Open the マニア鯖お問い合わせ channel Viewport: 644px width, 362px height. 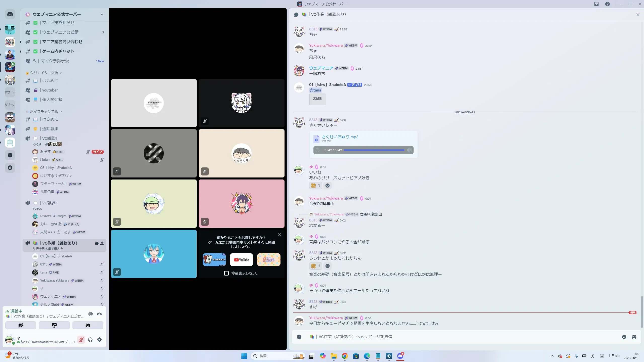click(x=62, y=42)
